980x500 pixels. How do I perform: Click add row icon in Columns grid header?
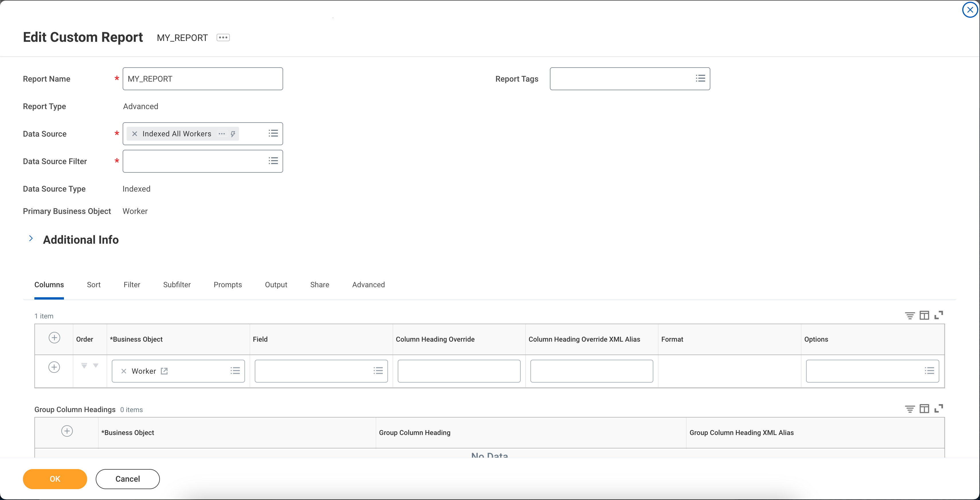coord(54,338)
